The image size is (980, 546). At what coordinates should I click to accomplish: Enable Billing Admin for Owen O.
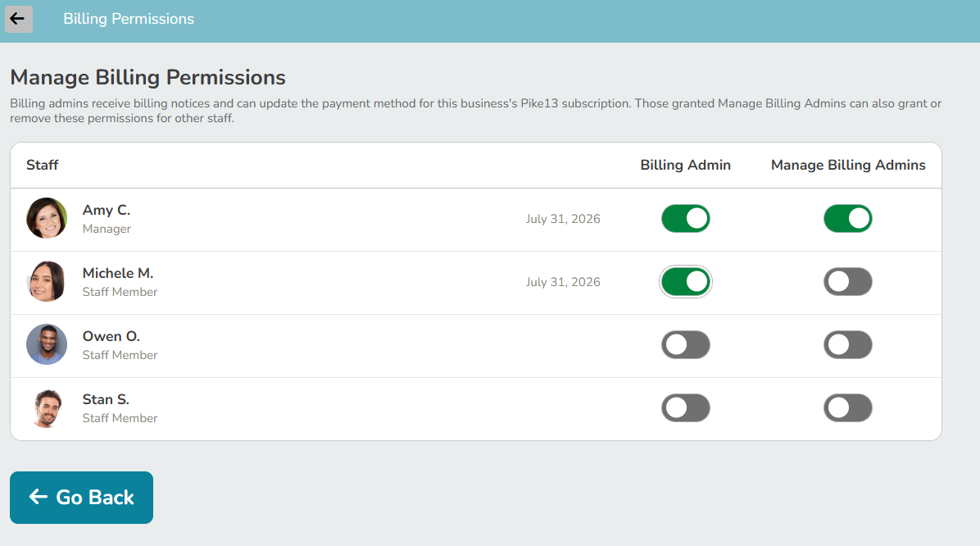click(686, 344)
